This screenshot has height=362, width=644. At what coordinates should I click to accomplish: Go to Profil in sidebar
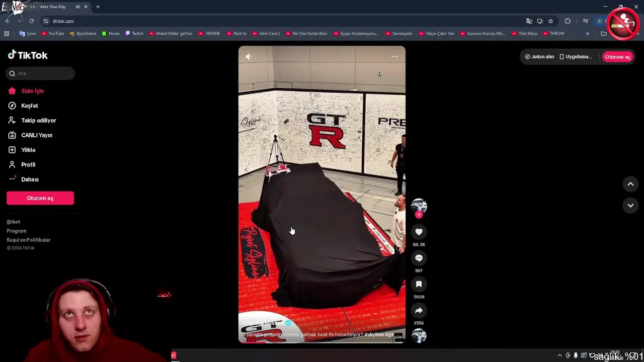(28, 164)
